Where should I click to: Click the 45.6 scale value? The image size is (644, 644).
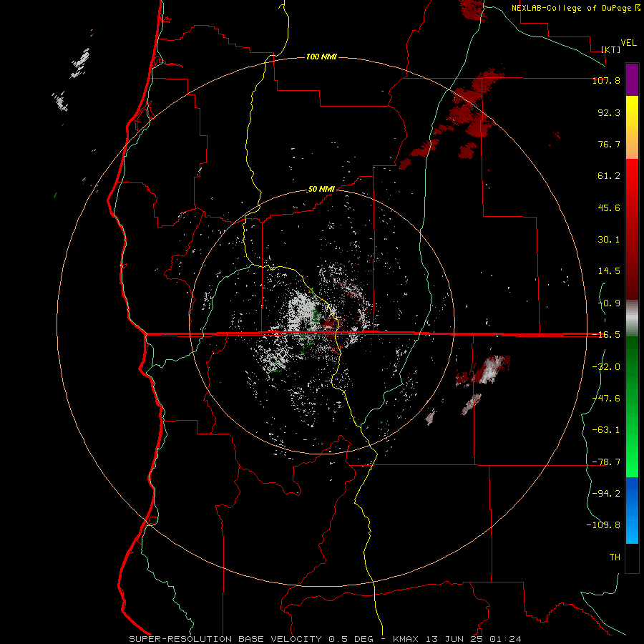(609, 208)
